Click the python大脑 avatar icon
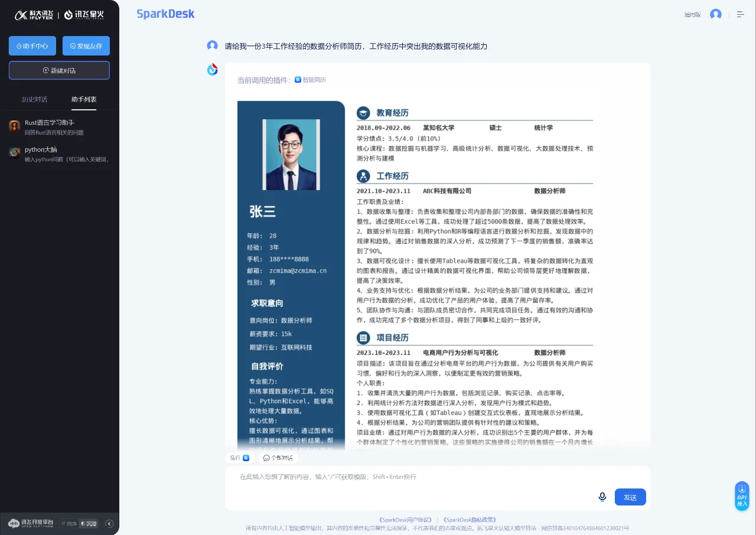 coord(15,153)
